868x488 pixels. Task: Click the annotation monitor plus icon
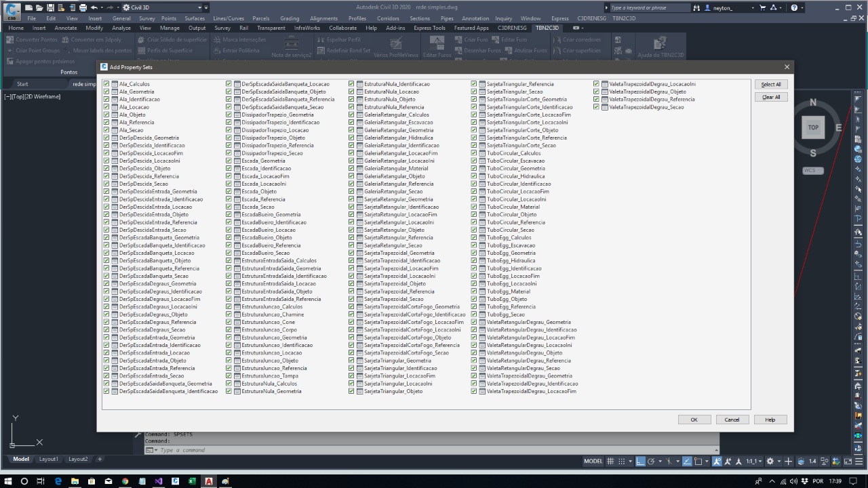click(x=788, y=461)
